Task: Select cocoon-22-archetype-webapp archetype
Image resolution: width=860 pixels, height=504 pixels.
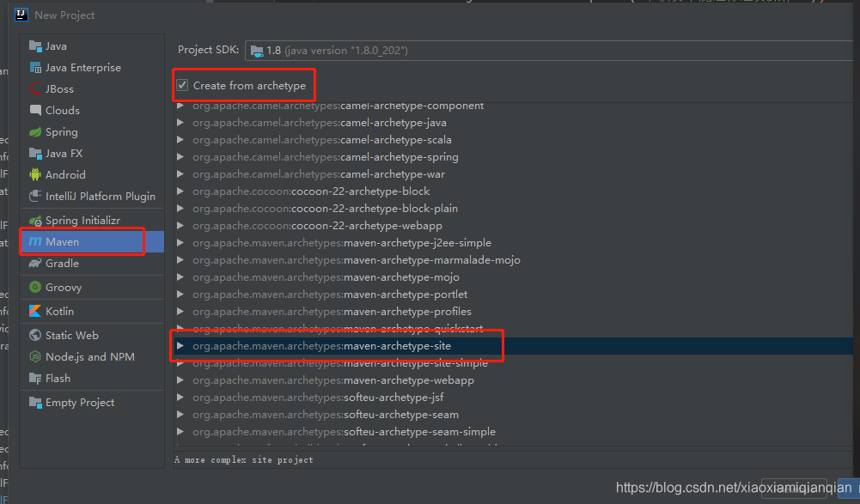Action: (x=317, y=226)
